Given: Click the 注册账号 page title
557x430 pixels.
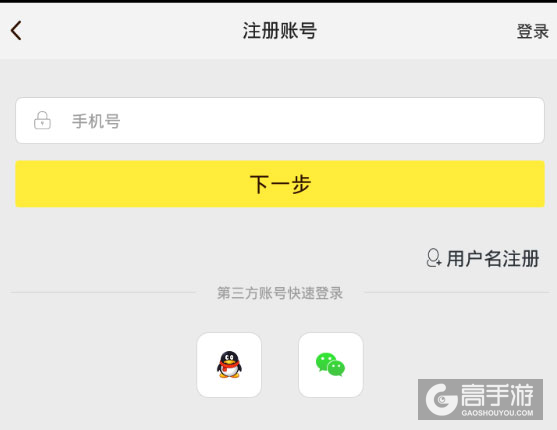Looking at the screenshot, I should pos(280,31).
